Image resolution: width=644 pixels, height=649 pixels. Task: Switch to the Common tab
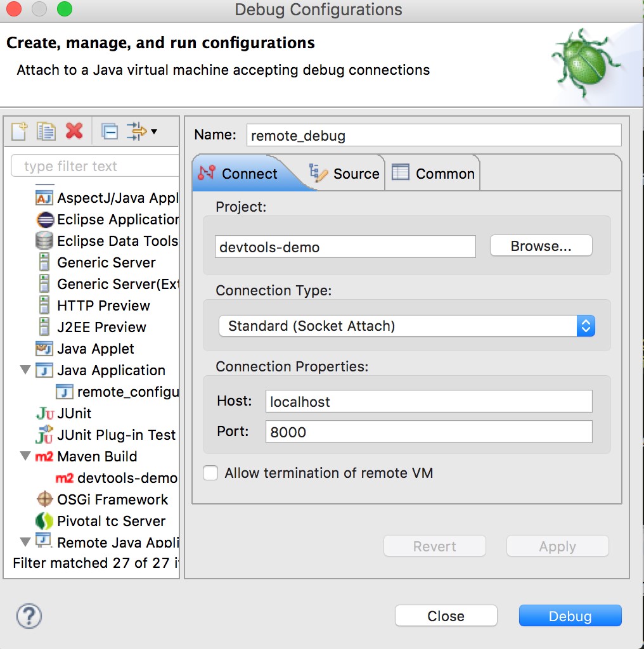[433, 174]
